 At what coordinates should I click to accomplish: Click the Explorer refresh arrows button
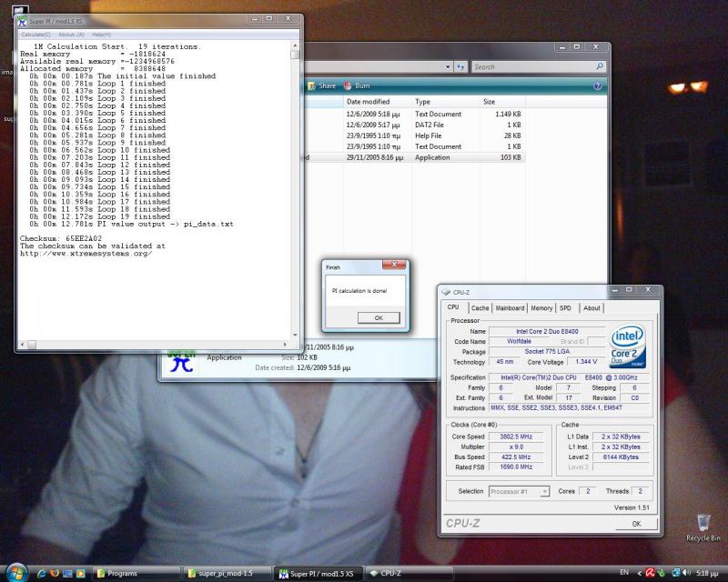tap(460, 66)
